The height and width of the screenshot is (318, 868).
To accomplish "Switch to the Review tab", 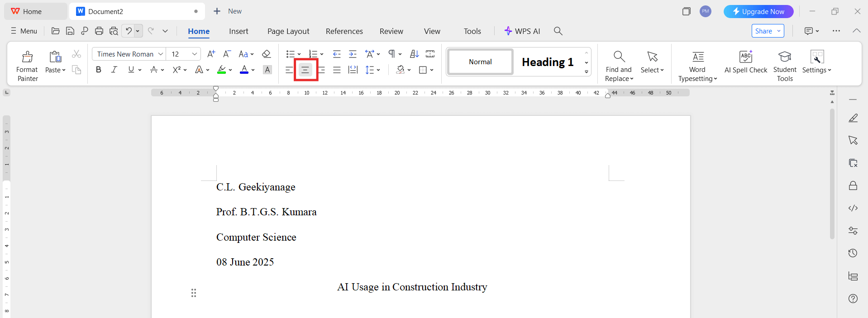I will (x=391, y=31).
